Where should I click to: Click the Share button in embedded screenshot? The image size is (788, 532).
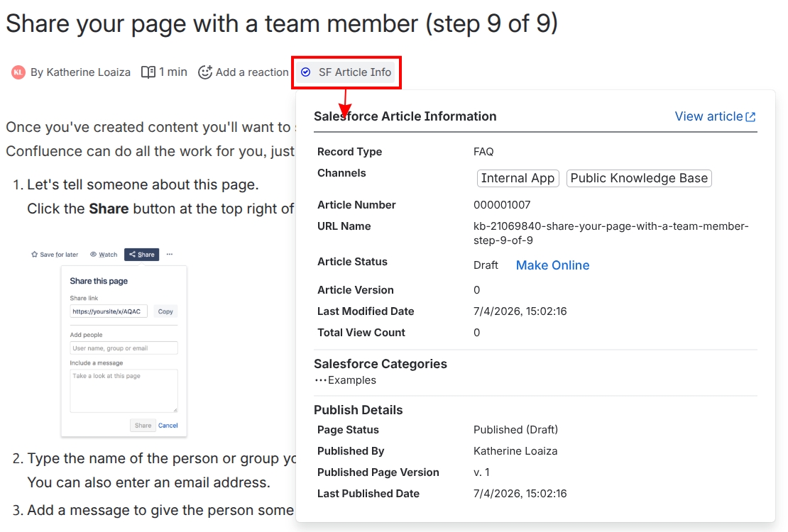click(142, 255)
